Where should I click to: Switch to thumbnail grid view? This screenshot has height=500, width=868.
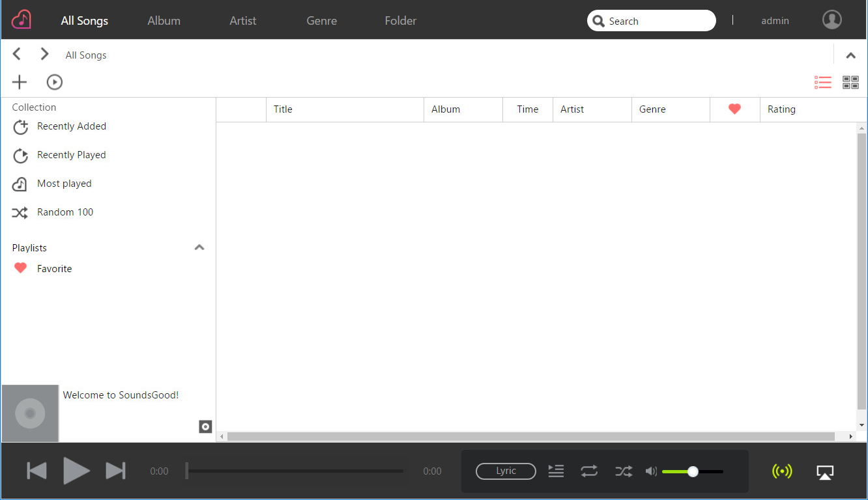tap(850, 83)
